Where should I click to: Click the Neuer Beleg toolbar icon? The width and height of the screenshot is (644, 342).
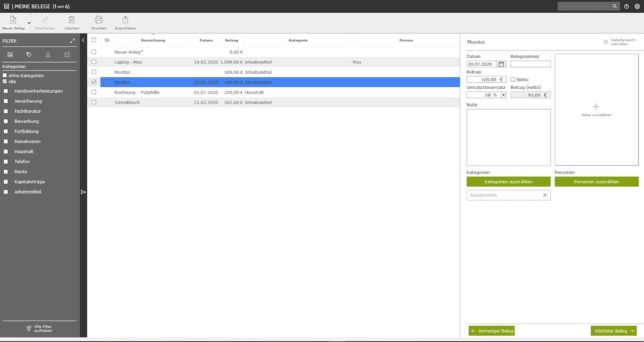pos(13,20)
